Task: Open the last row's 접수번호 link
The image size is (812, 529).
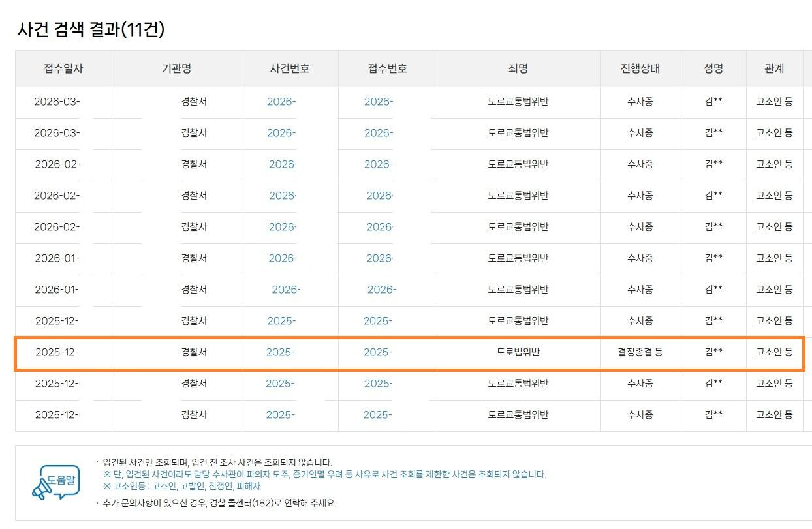Action: [377, 415]
